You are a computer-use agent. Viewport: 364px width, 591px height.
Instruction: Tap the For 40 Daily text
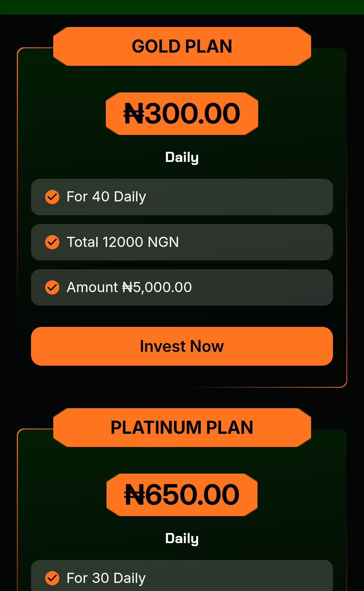click(x=106, y=197)
